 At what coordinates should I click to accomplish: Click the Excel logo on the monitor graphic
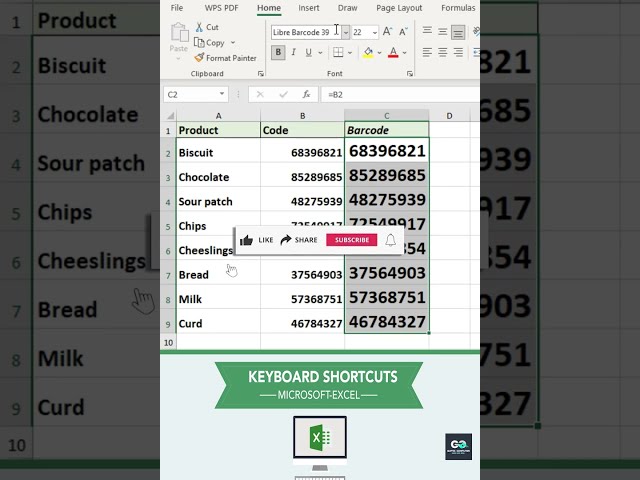pos(320,437)
